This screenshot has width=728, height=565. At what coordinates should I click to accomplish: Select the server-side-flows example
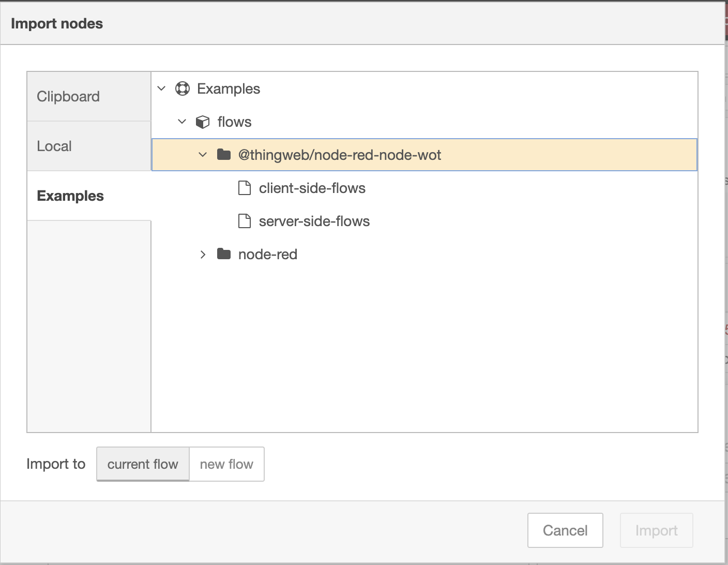coord(314,221)
